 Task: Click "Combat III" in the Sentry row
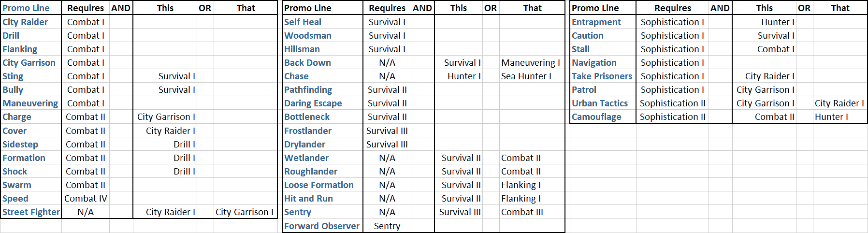pos(522,212)
